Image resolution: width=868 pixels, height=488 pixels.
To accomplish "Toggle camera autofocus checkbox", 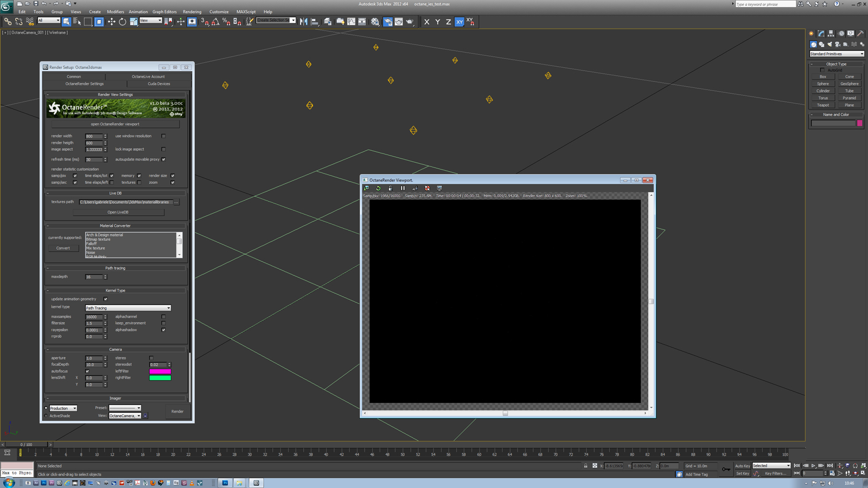I will click(87, 371).
